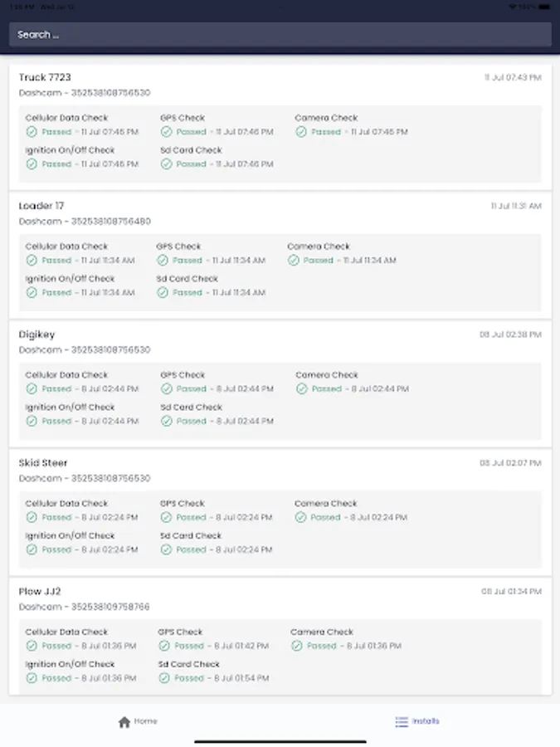The image size is (560, 747).
Task: Click Truck 7723 Cellular Data passed checkmark
Action: pyautogui.click(x=32, y=132)
